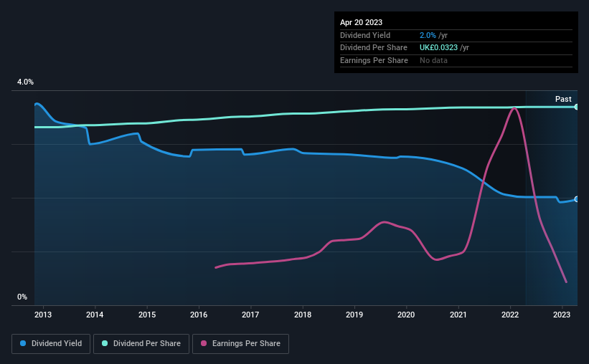Image resolution: width=589 pixels, height=364 pixels.
Task: Click the 2016 label on the time axis
Action: pyautogui.click(x=199, y=315)
